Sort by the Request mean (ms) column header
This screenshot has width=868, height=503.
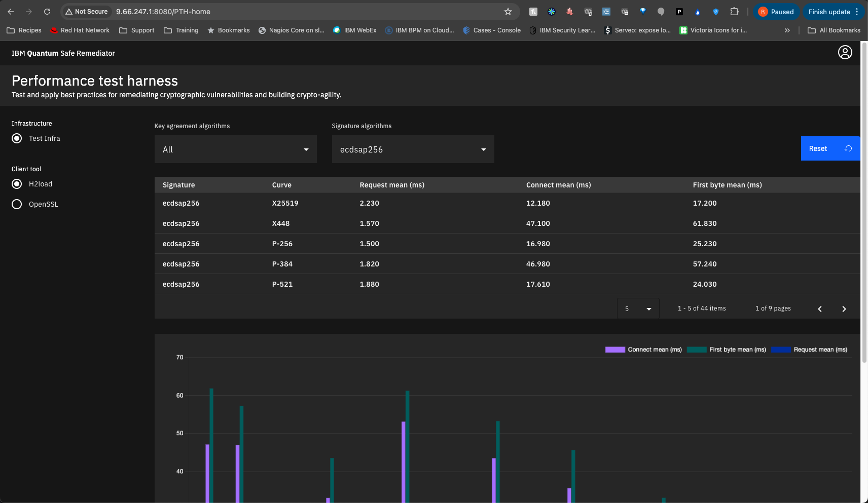pyautogui.click(x=392, y=185)
